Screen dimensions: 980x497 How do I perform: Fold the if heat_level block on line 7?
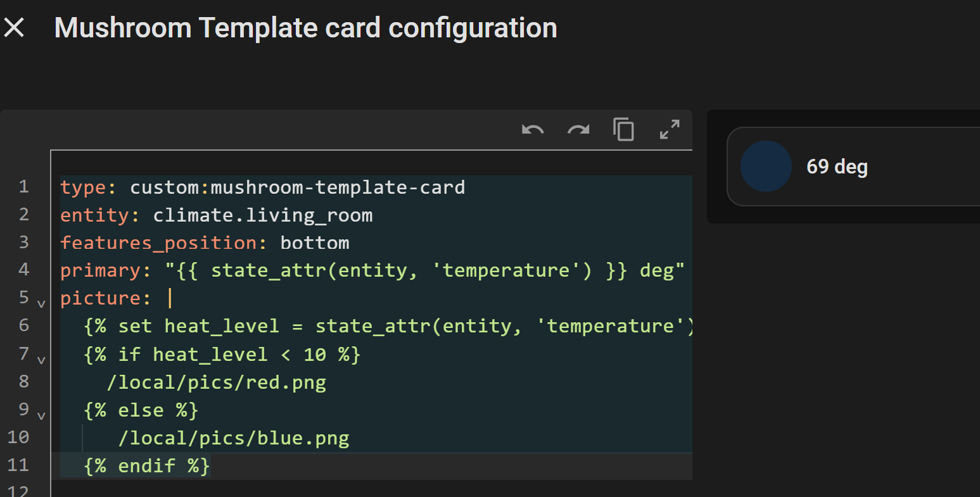[x=41, y=360]
